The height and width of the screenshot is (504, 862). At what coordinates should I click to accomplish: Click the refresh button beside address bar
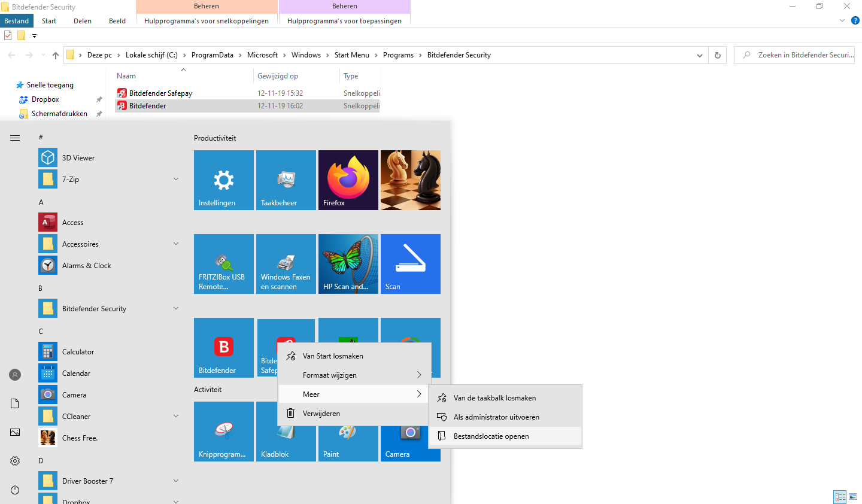coord(717,55)
